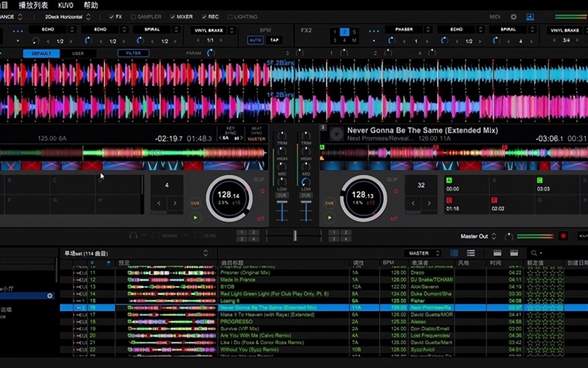Toggle the MIXER panel checkbox
588x368 pixels.
coord(172,17)
